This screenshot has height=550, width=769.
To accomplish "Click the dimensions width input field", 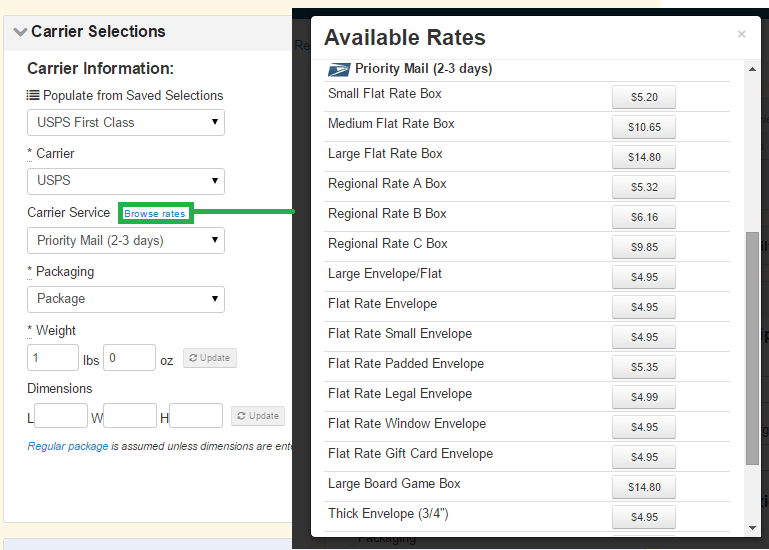I will (x=130, y=416).
